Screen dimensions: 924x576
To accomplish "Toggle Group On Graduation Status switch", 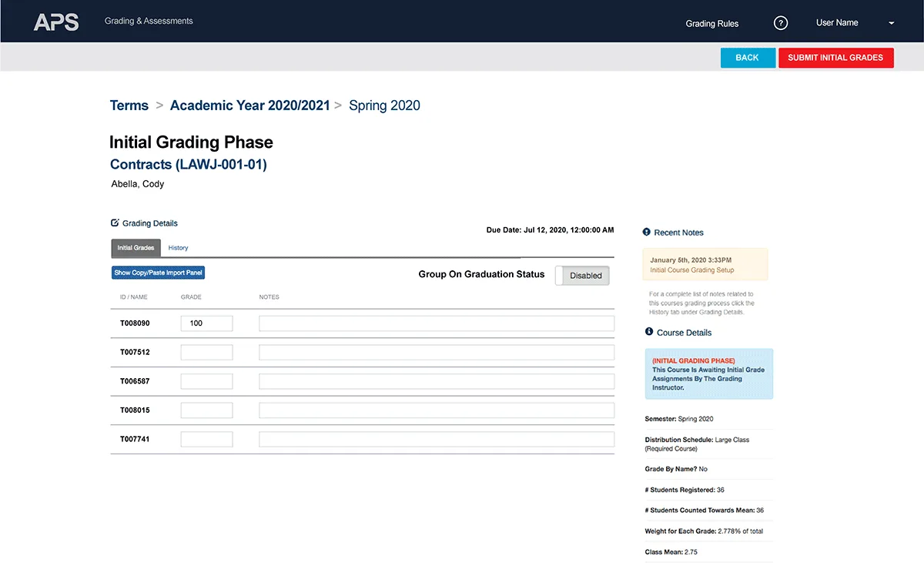I will tap(582, 276).
